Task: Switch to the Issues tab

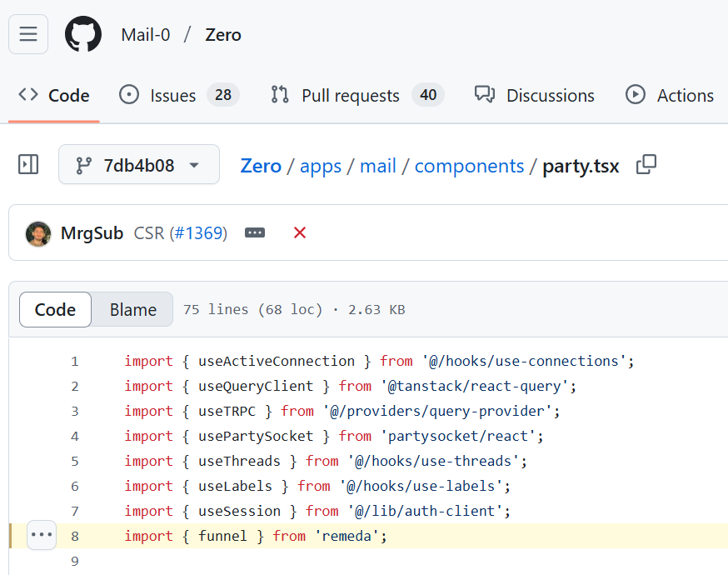Action: [179, 95]
